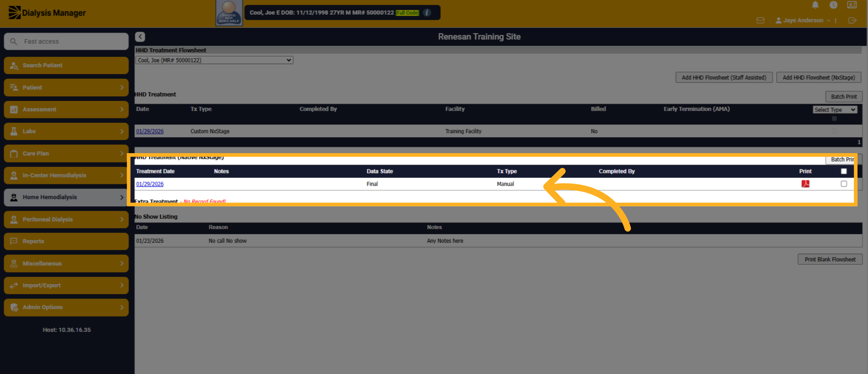Click the 'Any Notes here' notes cell
The width and height of the screenshot is (868, 374).
[x=445, y=241]
